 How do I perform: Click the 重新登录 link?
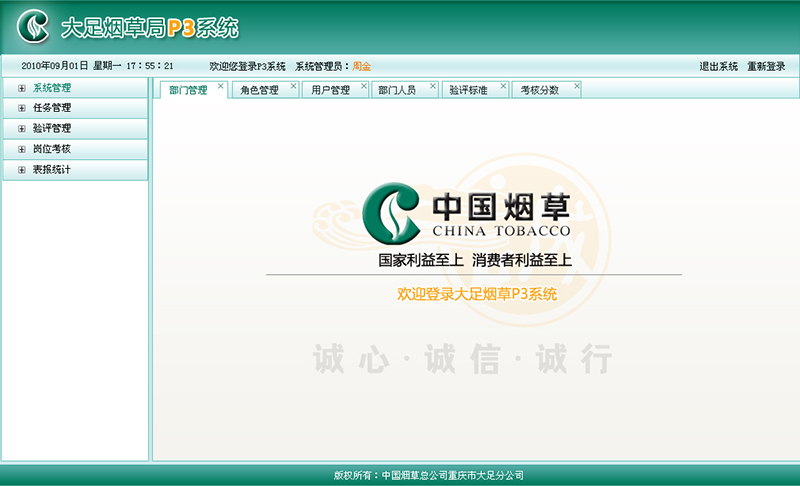click(766, 66)
